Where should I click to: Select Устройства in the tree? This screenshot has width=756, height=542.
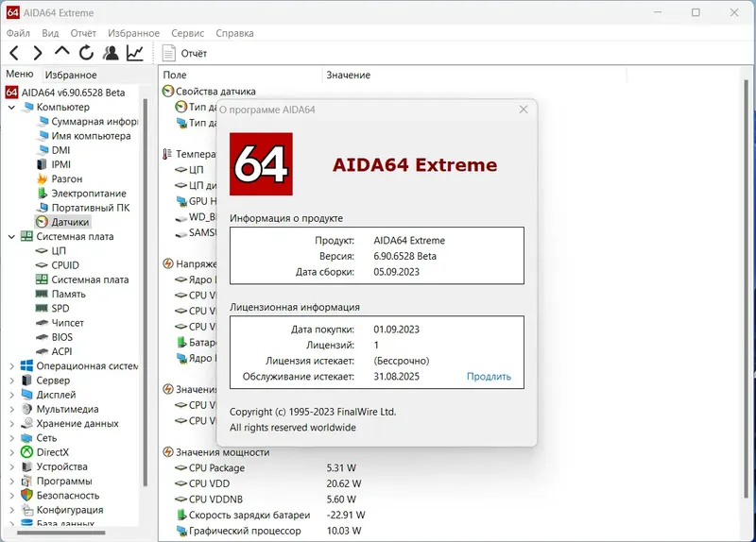(x=61, y=466)
